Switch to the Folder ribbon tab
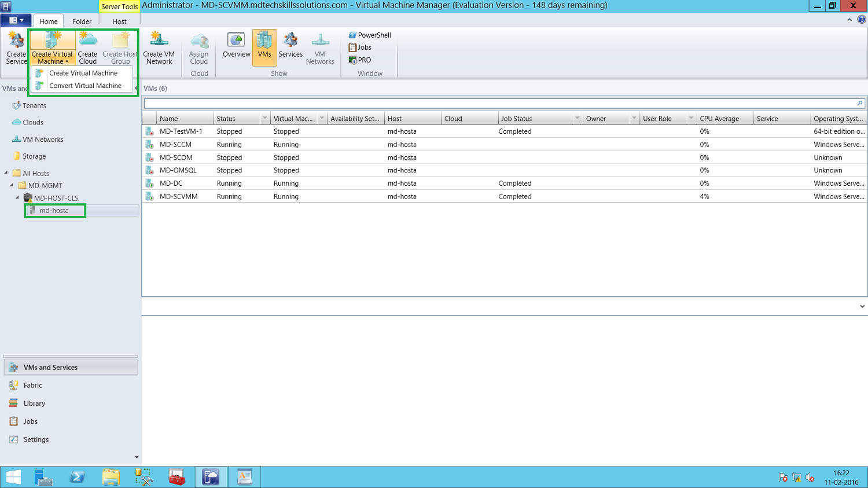 coord(82,21)
